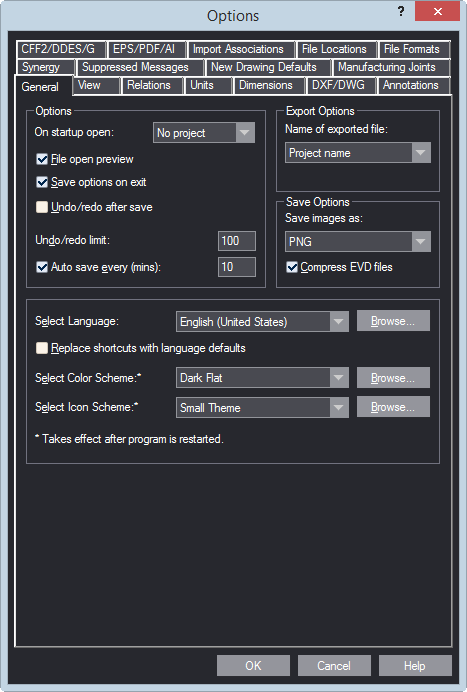Enable Replace shortcuts with language defaults
Viewport: 467px width, 692px height.
42,348
